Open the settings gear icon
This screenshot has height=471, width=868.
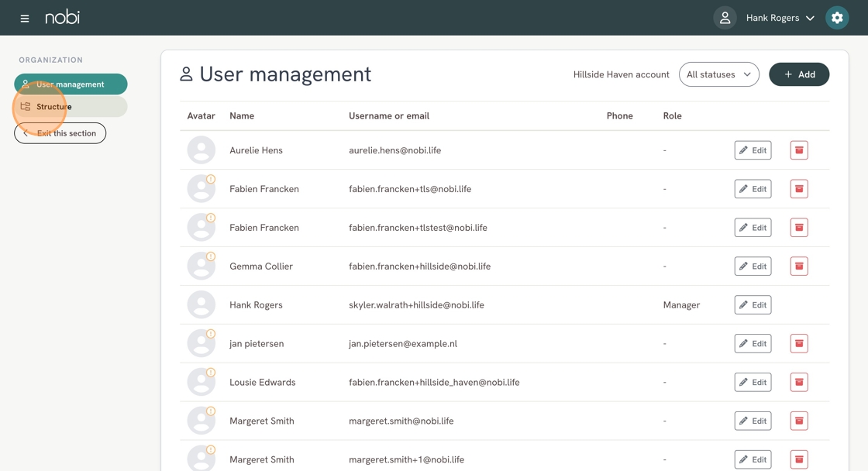837,18
